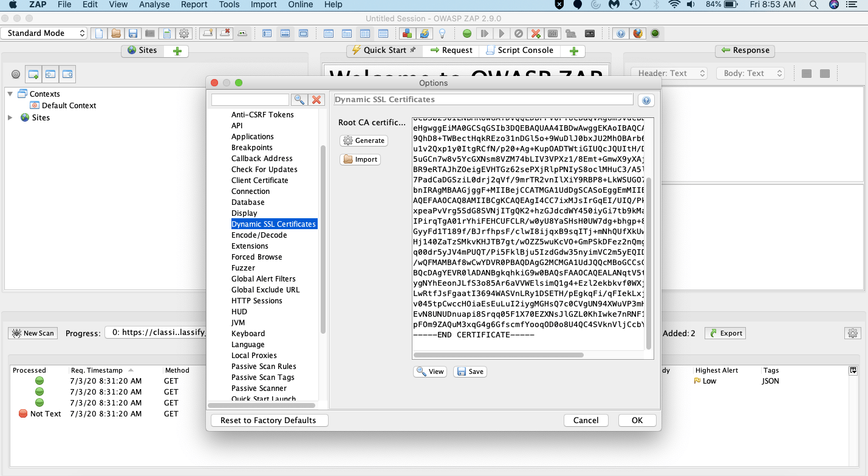Open the Standard Mode dropdown
This screenshot has height=476, width=868.
[x=44, y=33]
